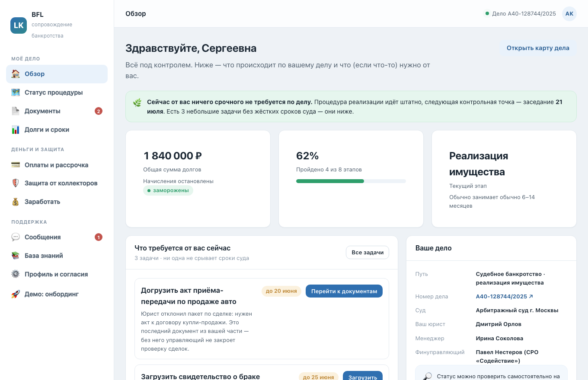The width and height of the screenshot is (588, 380).
Task: Click the red badge 2 on Документы
Action: [x=99, y=111]
